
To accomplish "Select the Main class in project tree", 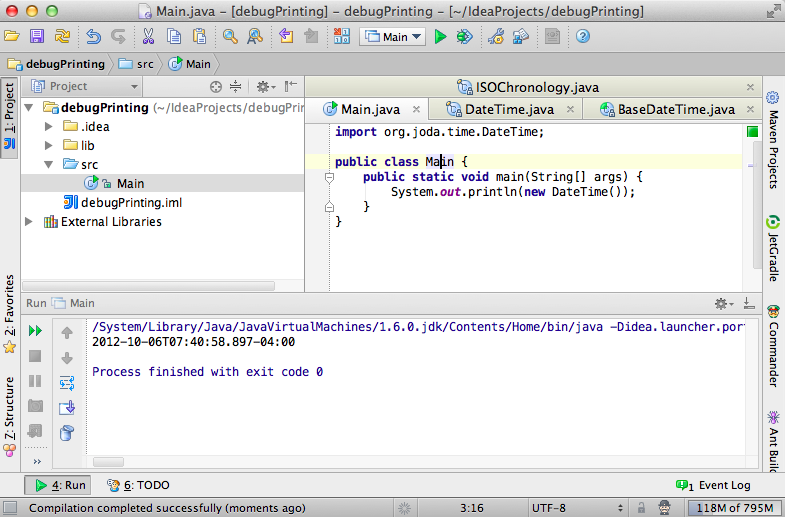I will coord(163,184).
